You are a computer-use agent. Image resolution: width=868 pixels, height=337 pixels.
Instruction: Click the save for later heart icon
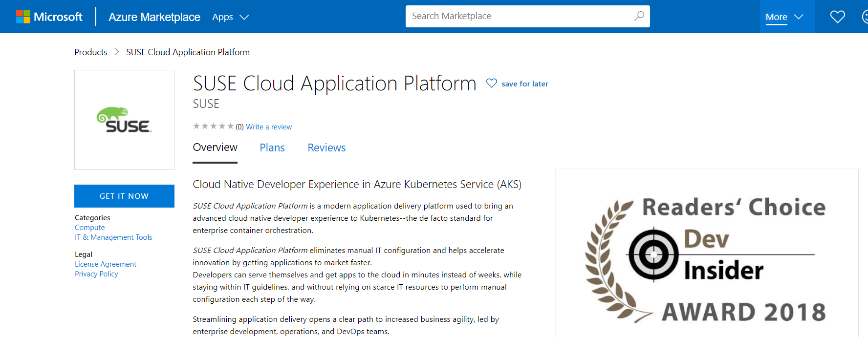492,84
